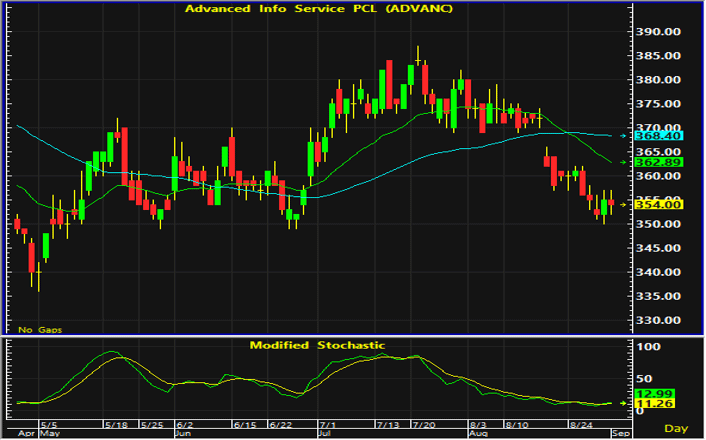Click the 330.00 price axis label
This screenshot has width=706, height=440.
tap(658, 320)
